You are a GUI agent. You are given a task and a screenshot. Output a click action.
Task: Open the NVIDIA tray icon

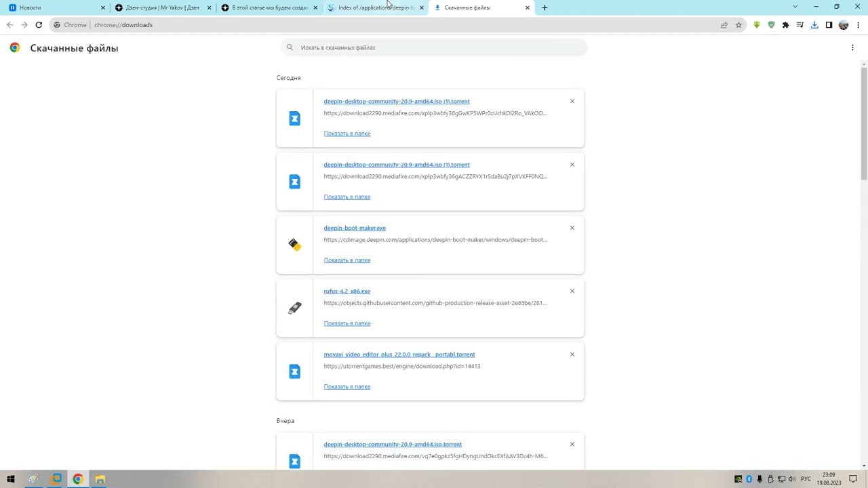pos(738,479)
